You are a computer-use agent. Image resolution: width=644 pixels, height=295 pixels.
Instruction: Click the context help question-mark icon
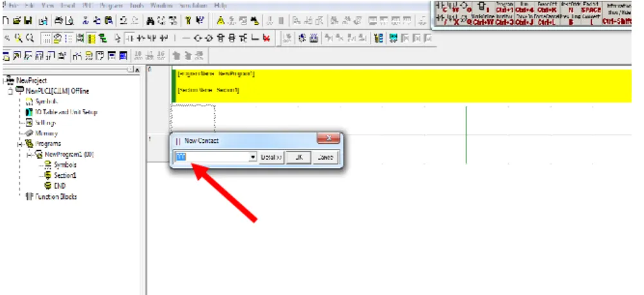point(200,20)
